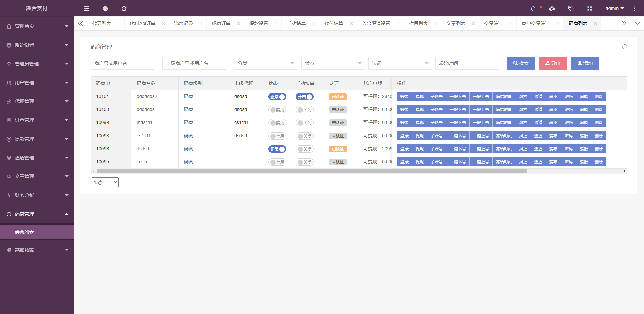
Task: Switch to the 商户交易统计 tab
Action: (536, 23)
